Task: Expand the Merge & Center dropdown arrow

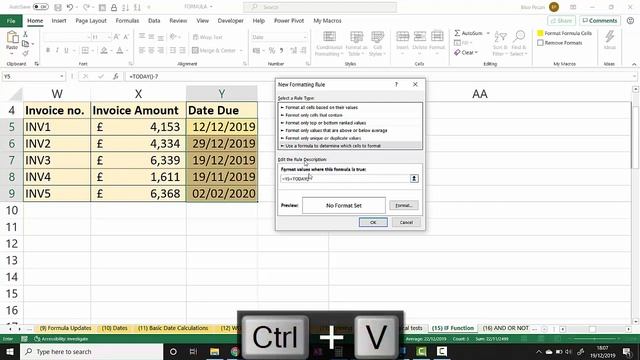Action: pos(241,50)
